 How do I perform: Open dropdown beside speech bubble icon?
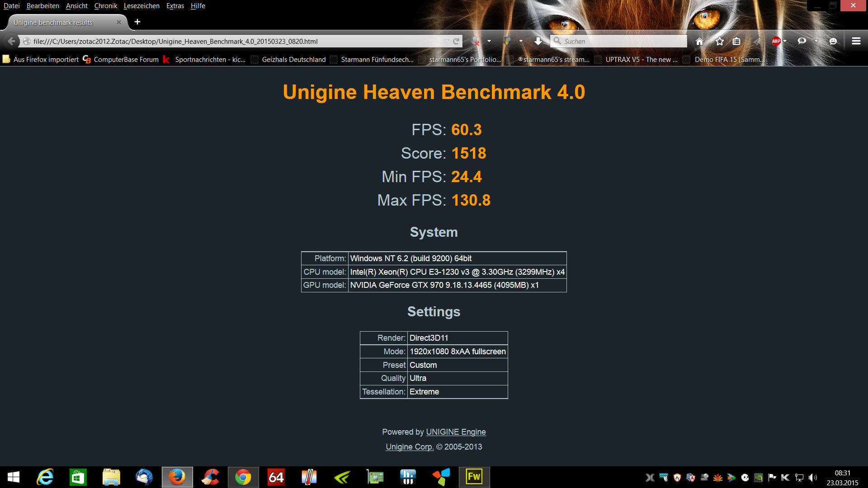point(816,41)
